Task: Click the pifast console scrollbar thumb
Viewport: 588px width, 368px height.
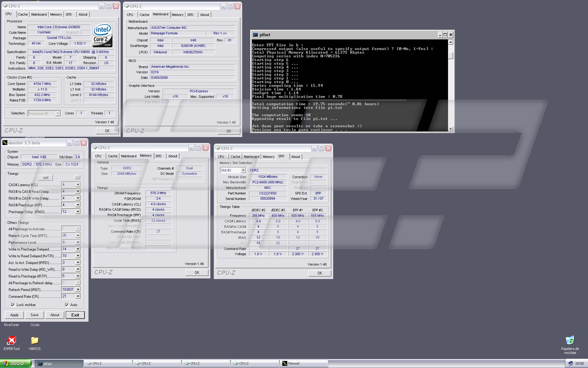Action: click(x=450, y=56)
